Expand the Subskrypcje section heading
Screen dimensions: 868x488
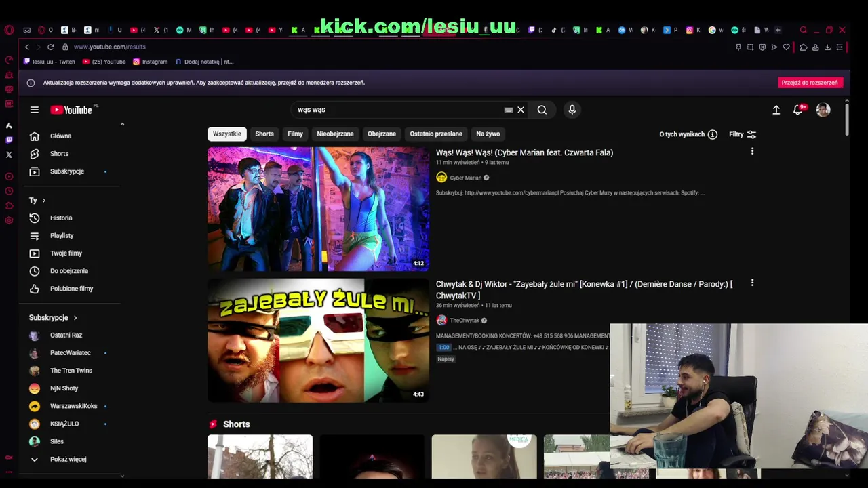click(53, 318)
